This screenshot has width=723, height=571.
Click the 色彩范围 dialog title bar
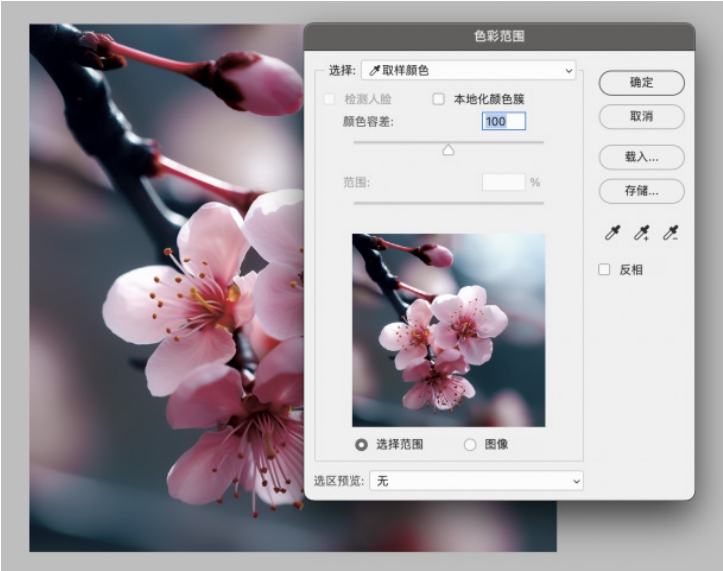498,36
